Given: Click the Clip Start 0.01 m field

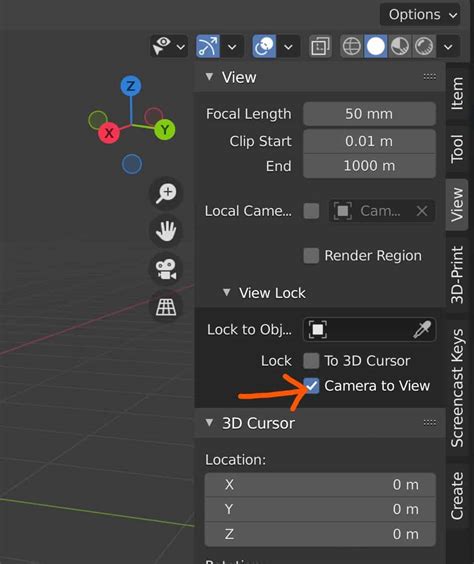Looking at the screenshot, I should click(369, 141).
